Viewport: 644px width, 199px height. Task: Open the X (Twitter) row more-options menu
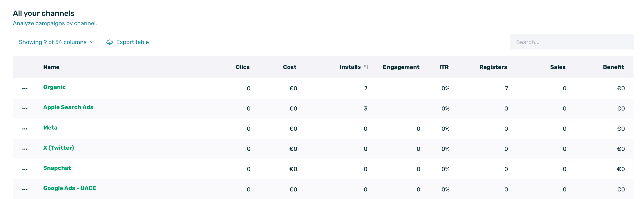(x=25, y=149)
